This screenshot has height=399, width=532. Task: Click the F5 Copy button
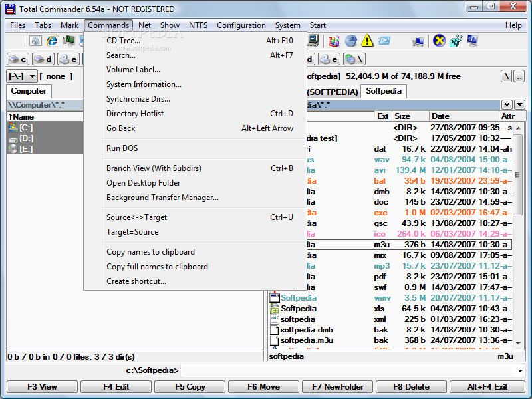[x=190, y=387]
